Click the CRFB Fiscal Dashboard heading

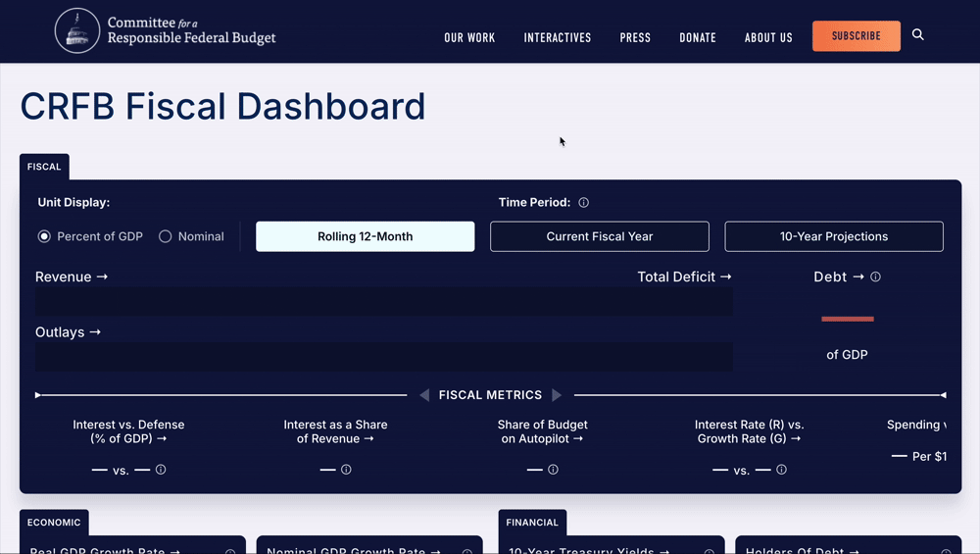pyautogui.click(x=222, y=106)
